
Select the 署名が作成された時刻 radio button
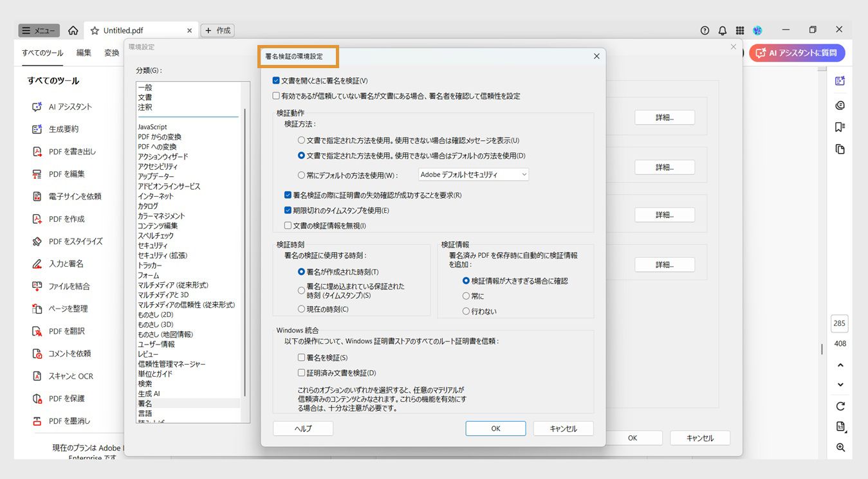pyautogui.click(x=300, y=271)
